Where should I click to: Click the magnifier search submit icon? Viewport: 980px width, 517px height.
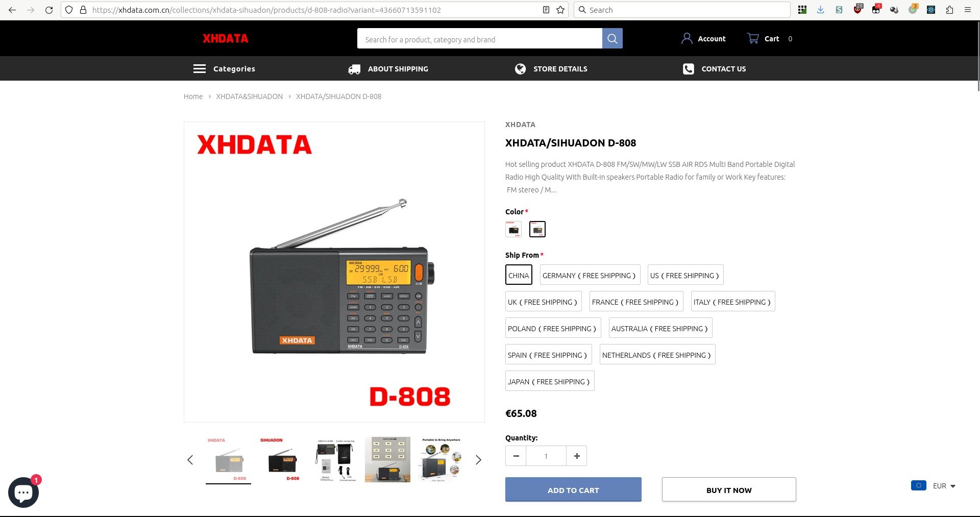612,39
